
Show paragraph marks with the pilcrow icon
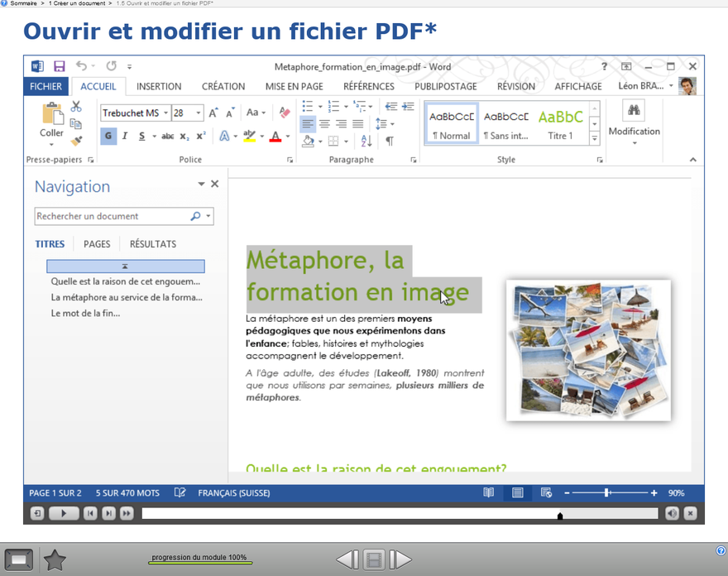click(390, 142)
